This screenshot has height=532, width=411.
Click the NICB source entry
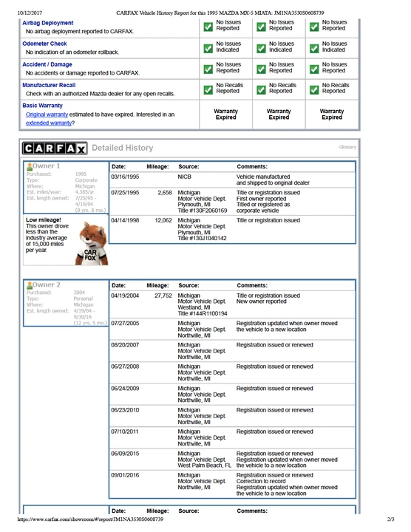tap(184, 177)
